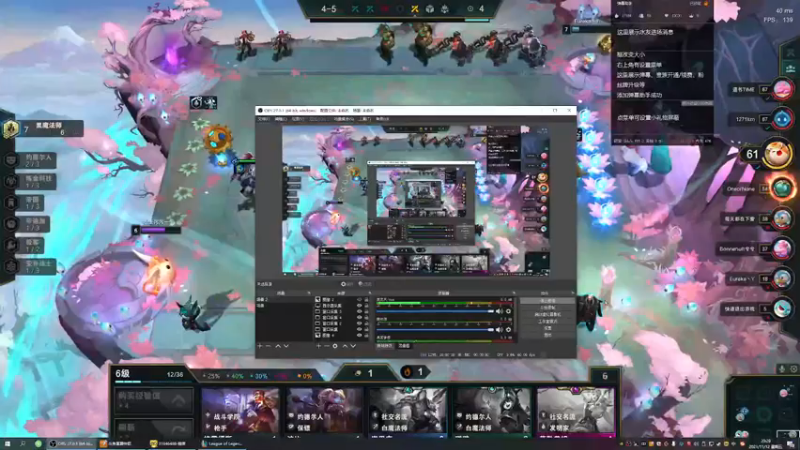Open the OBS 27.0.1 taskbar item
Screen dimensions: 800x450
tap(71, 444)
